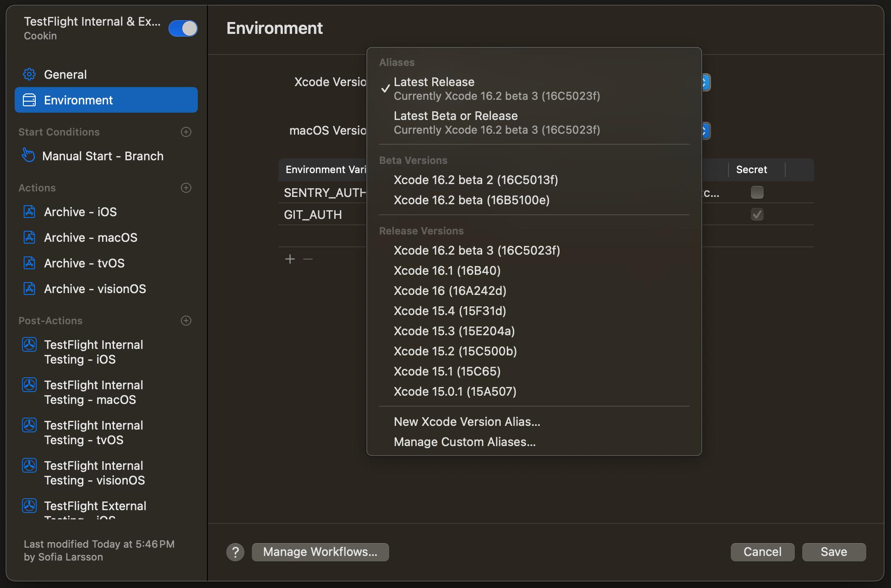Screen dimensions: 891x588
Task: Add an environment variable with plus
Action: pos(290,259)
